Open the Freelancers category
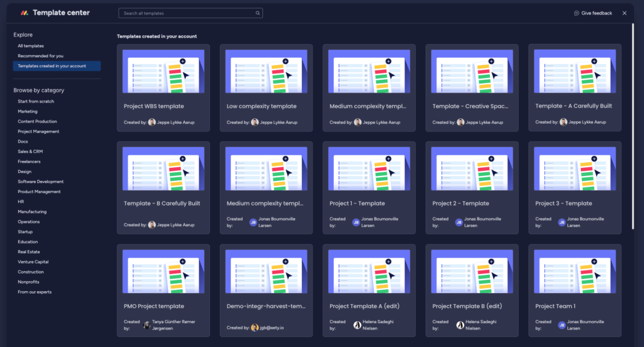 point(29,162)
